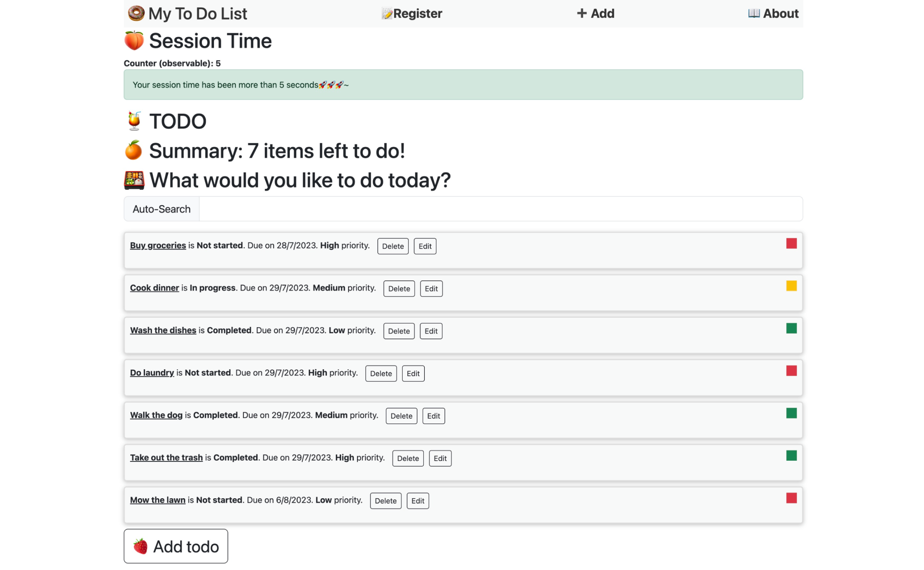Screen dimensions: 924x570
Task: Edit the Take out the trash todo
Action: (x=440, y=458)
